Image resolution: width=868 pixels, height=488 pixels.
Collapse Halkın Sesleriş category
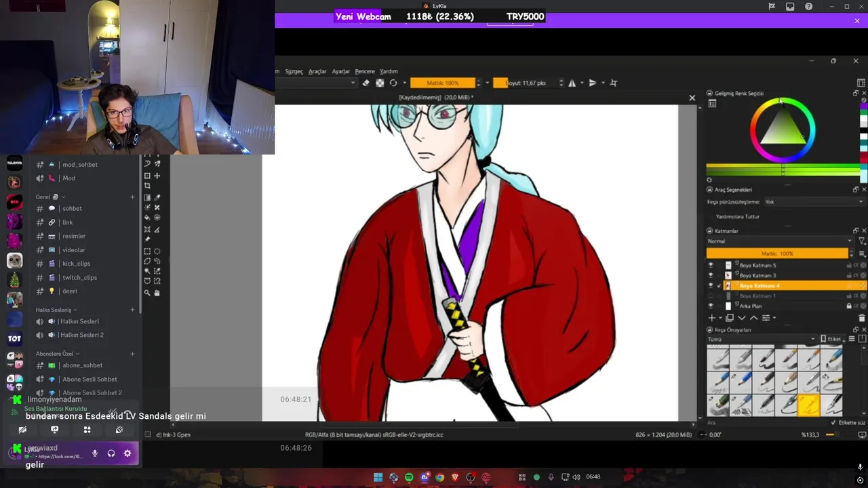(56, 310)
